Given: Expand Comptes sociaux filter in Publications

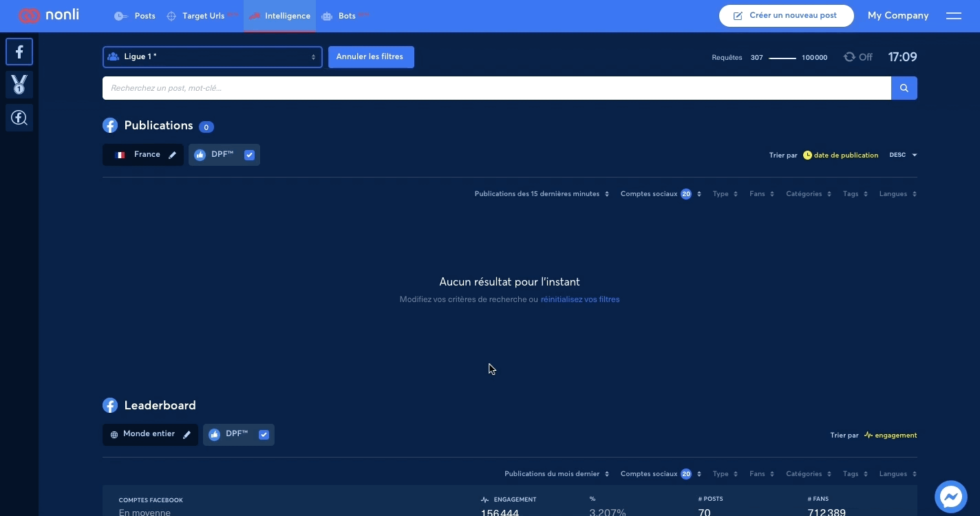Looking at the screenshot, I should (661, 194).
